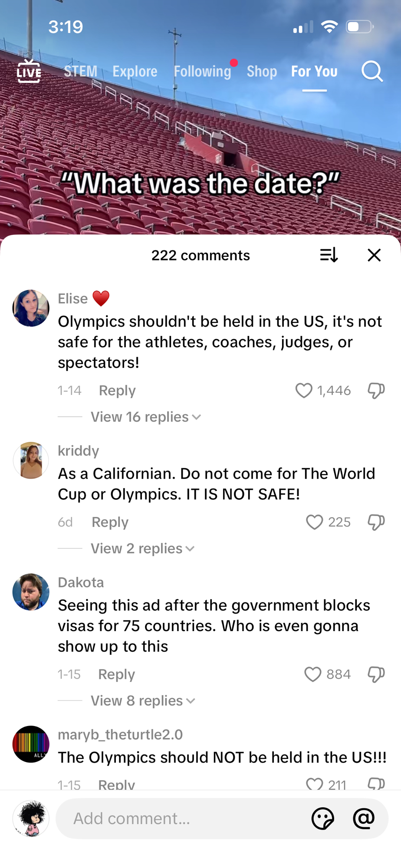Viewport: 401px width, 868px height.
Task: Dislike Dakota's comment
Action: 376,674
